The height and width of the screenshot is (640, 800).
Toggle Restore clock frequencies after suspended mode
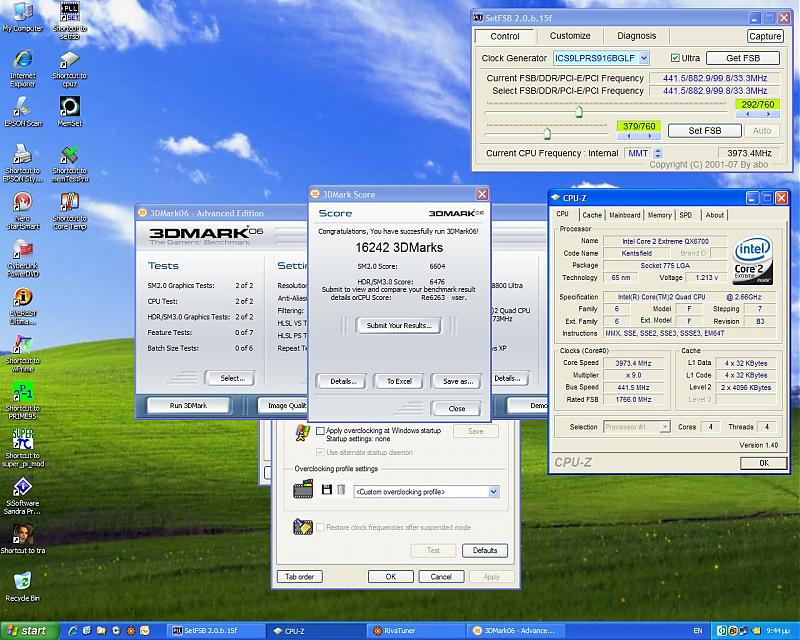(x=320, y=527)
